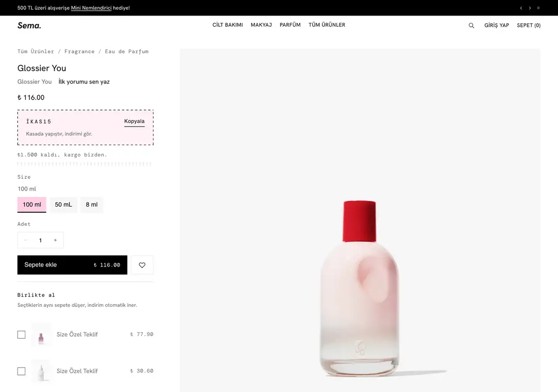Open the SEPET (0) cart
This screenshot has width=558, height=392.
point(529,25)
